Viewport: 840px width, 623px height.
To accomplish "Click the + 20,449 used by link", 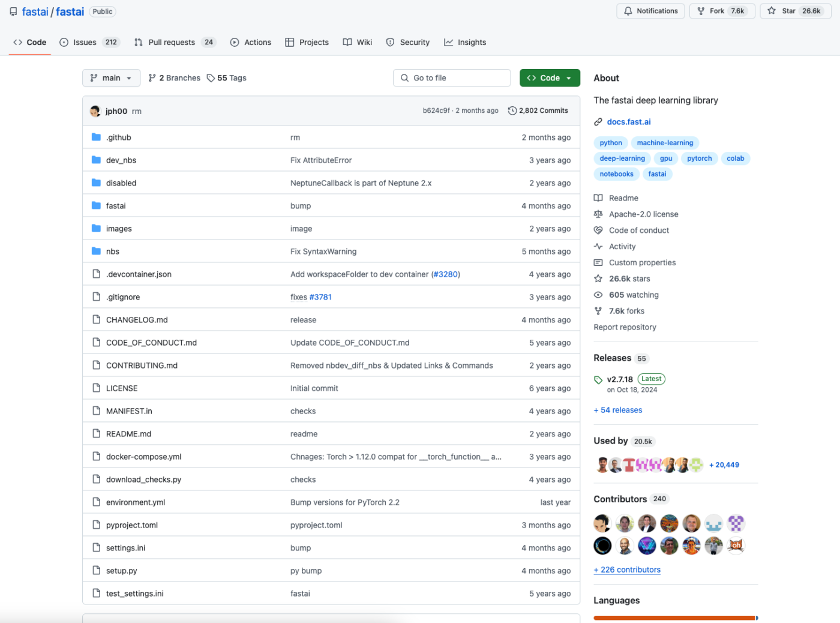I will click(724, 465).
